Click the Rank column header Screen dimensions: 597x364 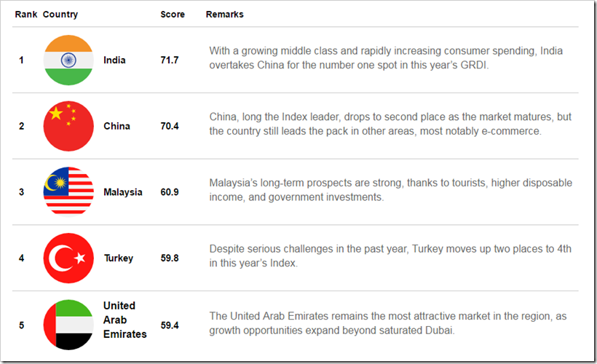(x=25, y=15)
